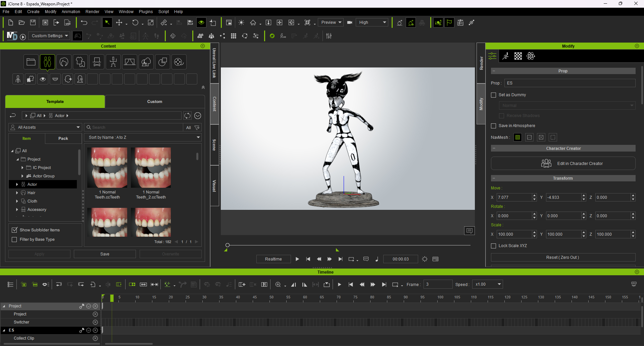Screen dimensions: 644x346
Task: Click the Home view icon
Action: (253, 22)
